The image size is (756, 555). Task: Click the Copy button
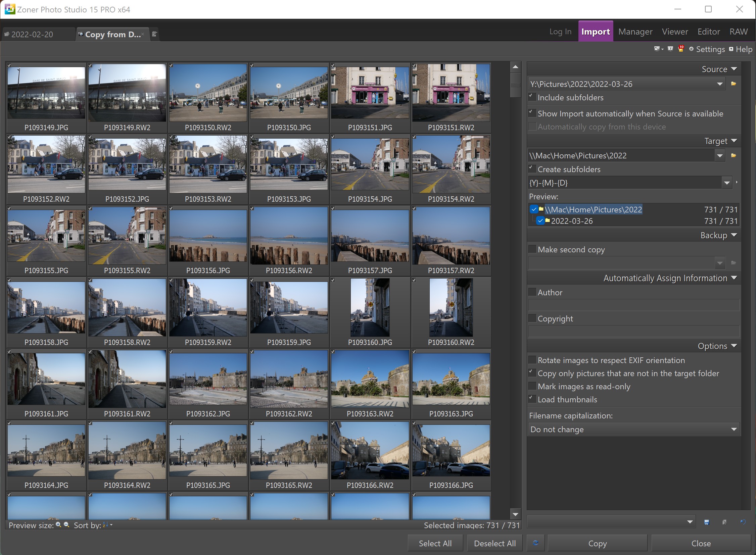(x=597, y=543)
